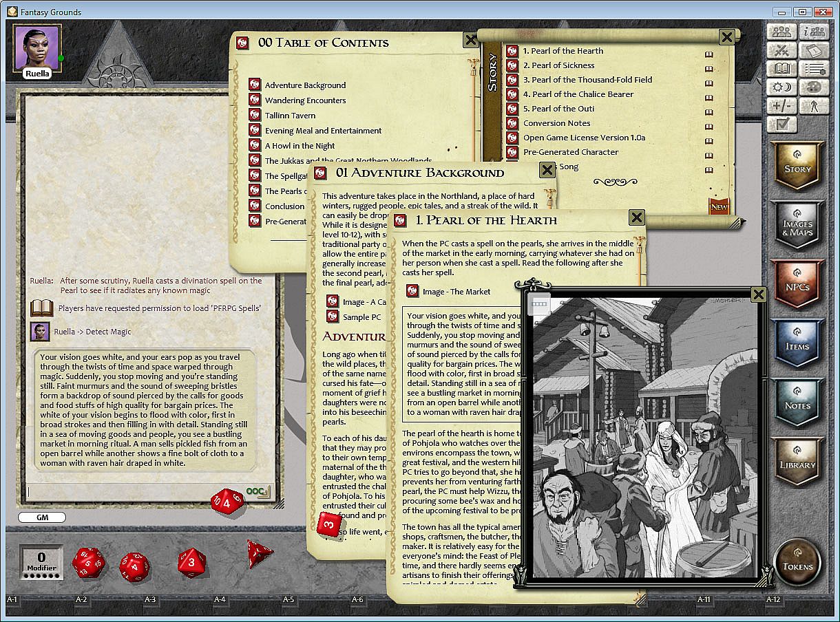Open story '2. Pearl of Sickness'
The image size is (840, 622).
[558, 65]
